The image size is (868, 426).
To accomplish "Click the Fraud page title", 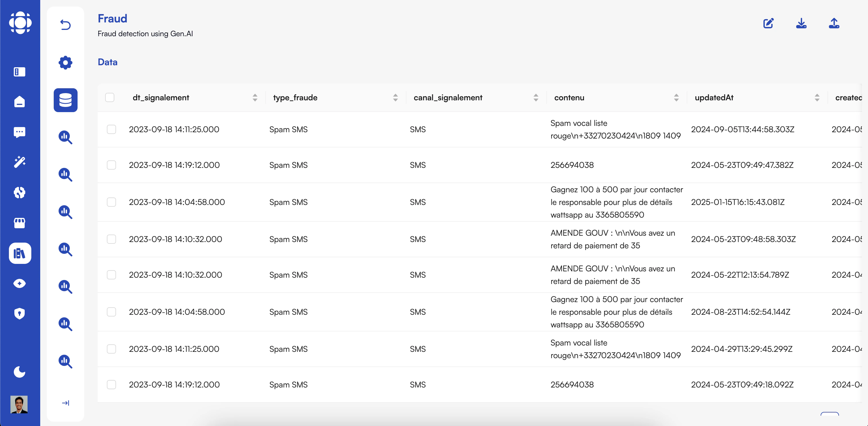I will pyautogui.click(x=112, y=18).
